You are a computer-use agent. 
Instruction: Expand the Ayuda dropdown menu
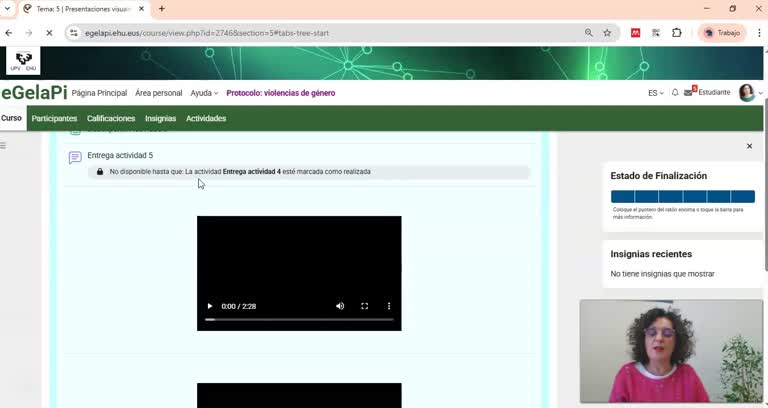[x=204, y=93]
